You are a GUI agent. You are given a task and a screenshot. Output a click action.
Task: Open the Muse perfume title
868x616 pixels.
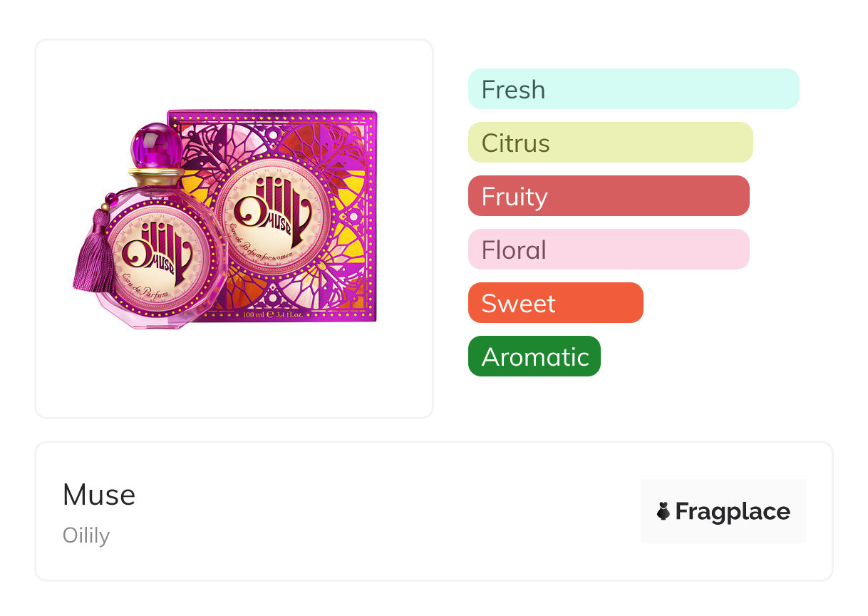99,495
